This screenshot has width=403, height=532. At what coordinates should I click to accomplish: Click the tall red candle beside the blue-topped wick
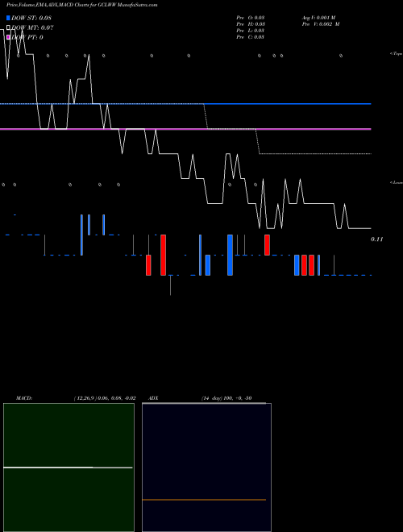point(163,255)
